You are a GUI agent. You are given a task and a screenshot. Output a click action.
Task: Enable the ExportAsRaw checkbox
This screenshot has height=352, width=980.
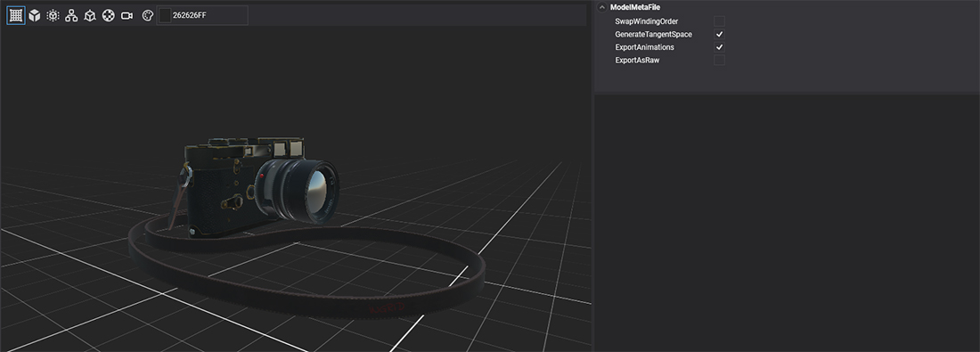pyautogui.click(x=719, y=60)
